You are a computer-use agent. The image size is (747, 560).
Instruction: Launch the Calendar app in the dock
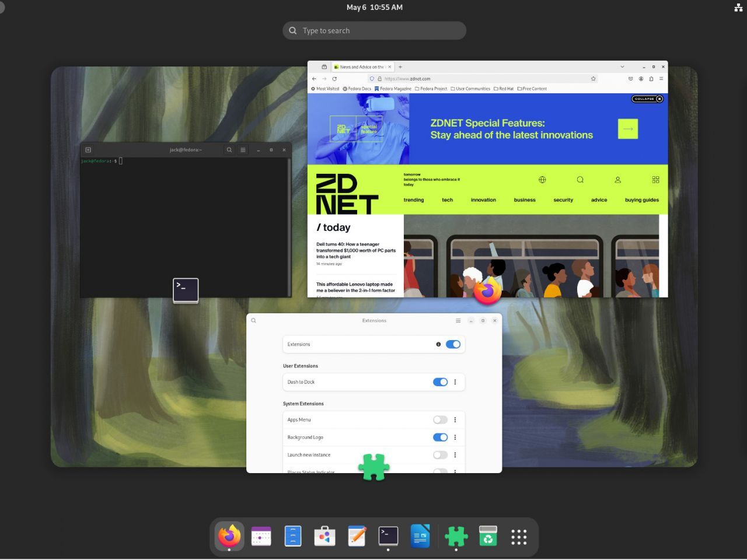coord(261,536)
